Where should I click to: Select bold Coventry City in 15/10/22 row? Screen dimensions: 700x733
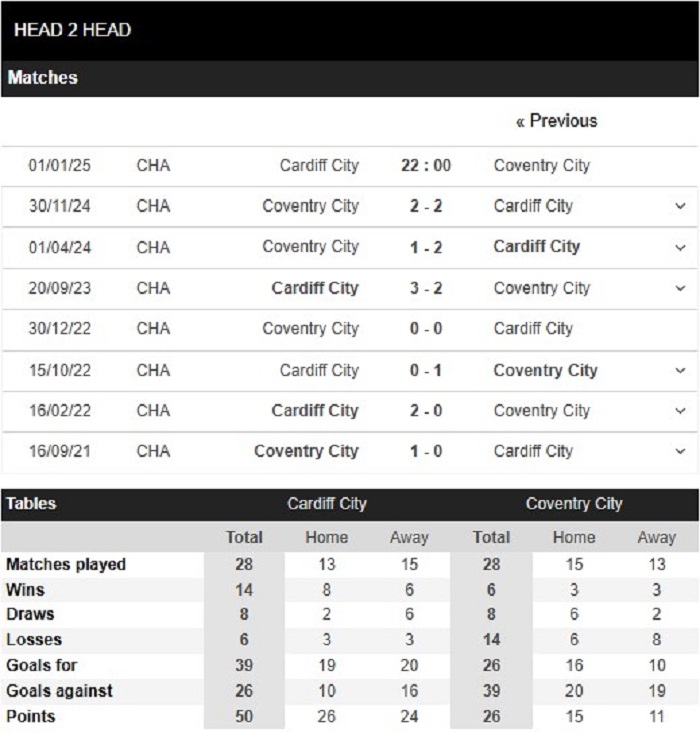(x=546, y=370)
